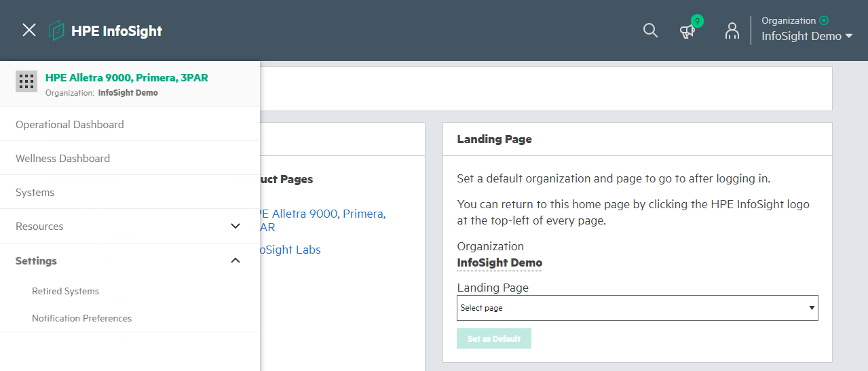Open the search magnifier icon
The width and height of the screenshot is (868, 371).
coord(650,31)
